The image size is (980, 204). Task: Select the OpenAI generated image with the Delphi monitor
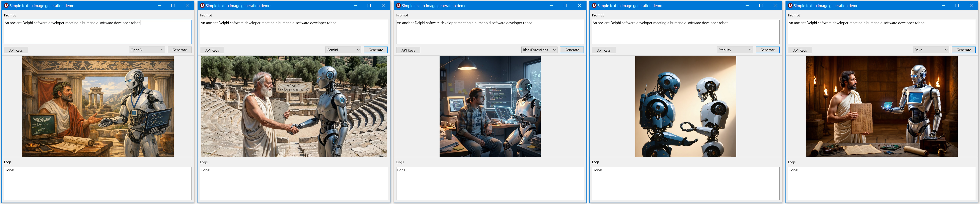click(98, 106)
